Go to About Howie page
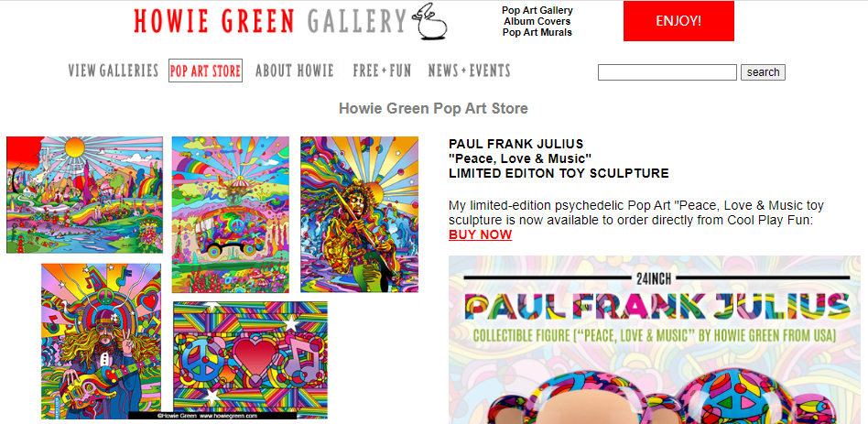Screen dimensions: 868x424 click(x=295, y=71)
